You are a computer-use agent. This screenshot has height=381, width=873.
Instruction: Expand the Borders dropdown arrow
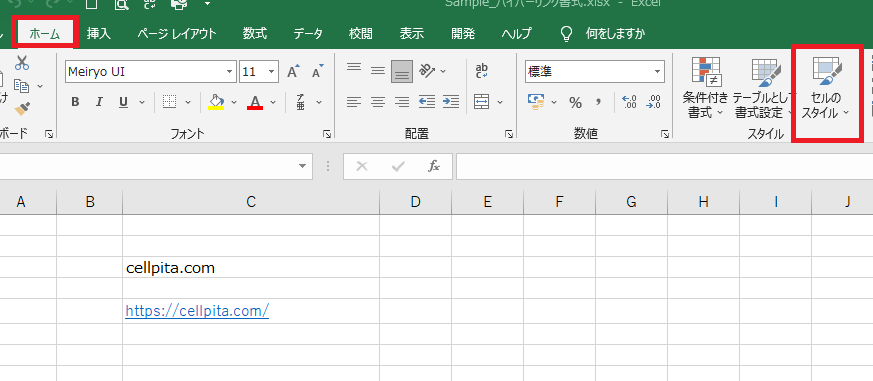188,102
